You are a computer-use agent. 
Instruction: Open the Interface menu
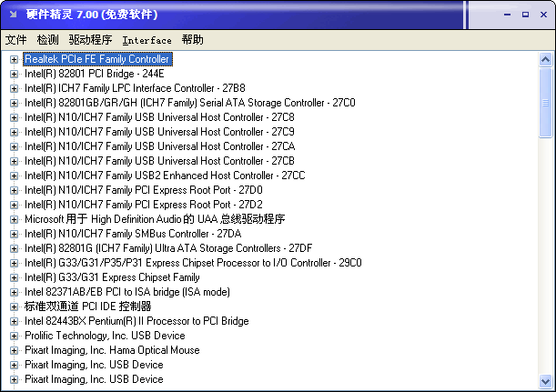(x=147, y=40)
